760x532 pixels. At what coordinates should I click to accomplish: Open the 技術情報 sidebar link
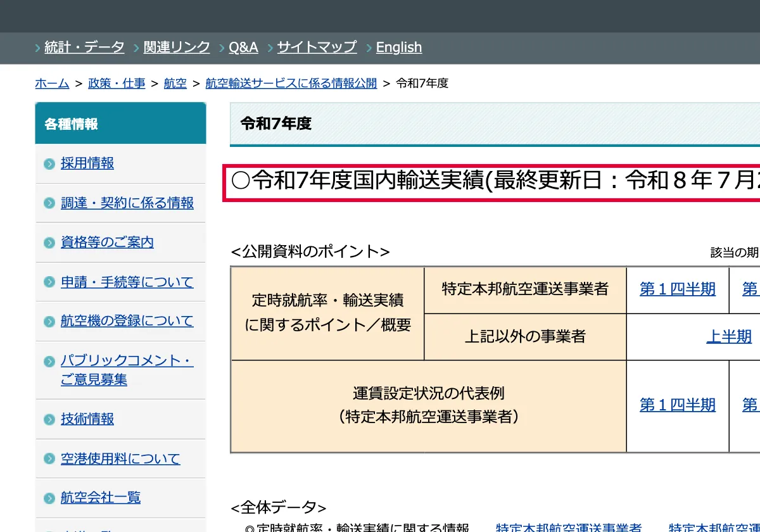pos(87,419)
